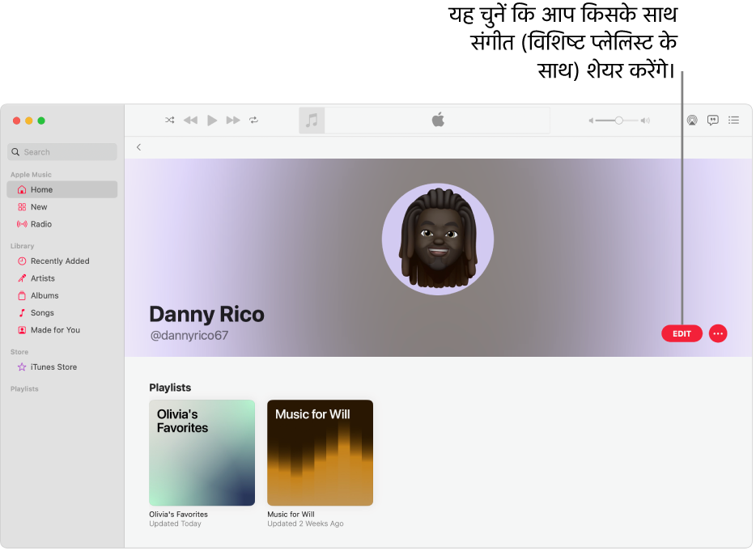Click the Made for You person icon

(22, 330)
